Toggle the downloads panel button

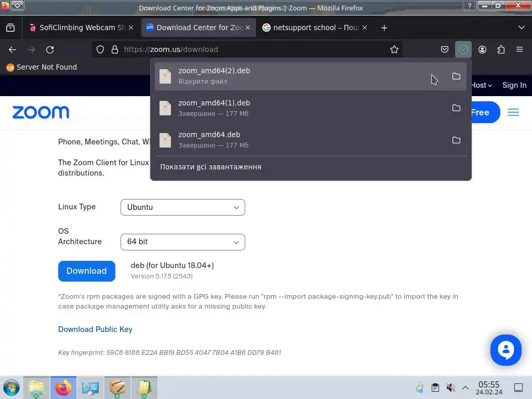463,49
